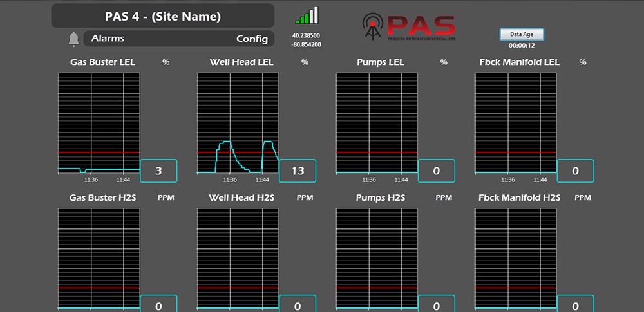The width and height of the screenshot is (644, 312).
Task: Click the 11:36 tick under Pumps LEL
Action: tap(369, 179)
